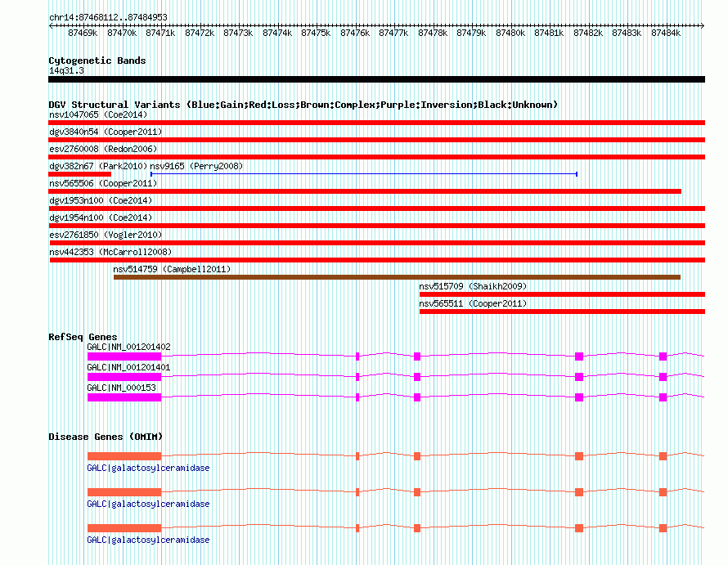
Task: Open variant dgv3840n54 (Cooper2011) label
Action: point(106,132)
